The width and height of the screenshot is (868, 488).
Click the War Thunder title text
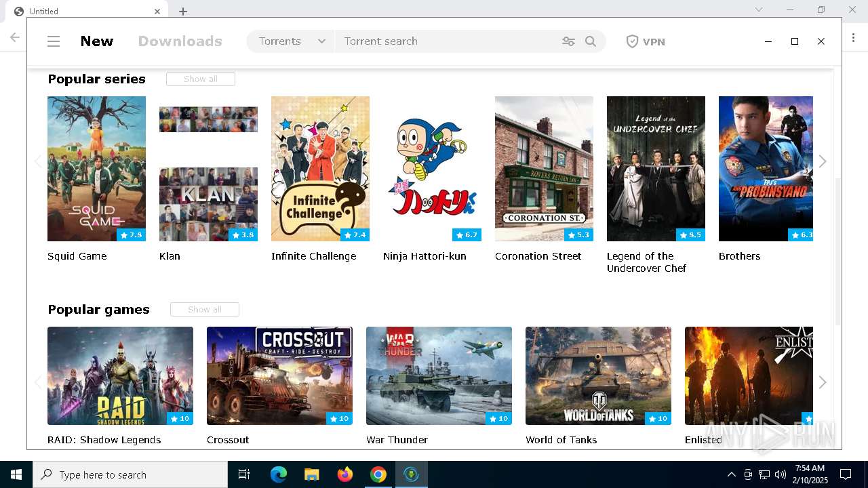click(x=397, y=440)
